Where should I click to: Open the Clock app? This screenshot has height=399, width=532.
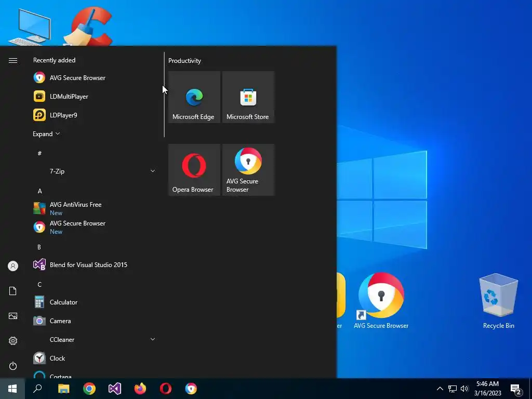coord(95,358)
